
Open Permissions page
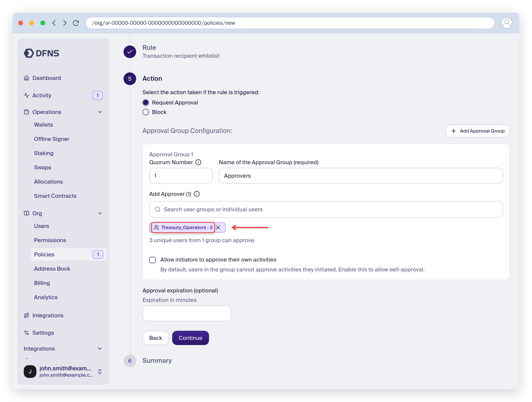coord(50,240)
